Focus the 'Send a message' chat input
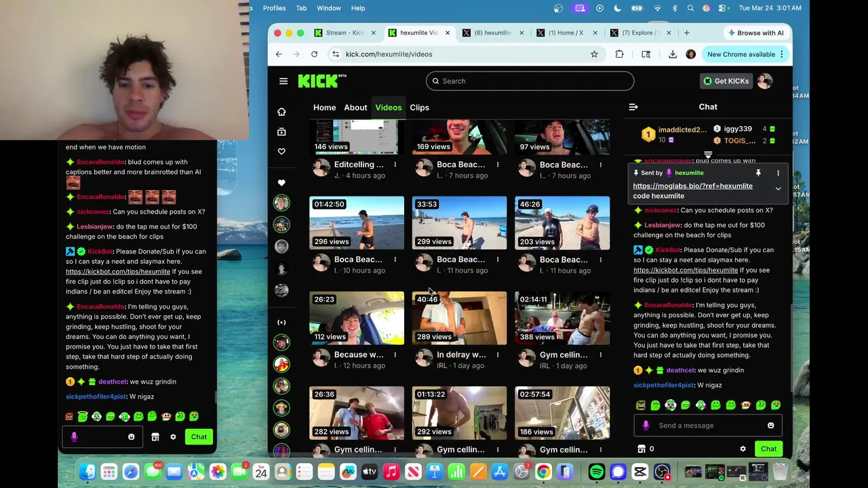The image size is (868, 488). coord(708,426)
